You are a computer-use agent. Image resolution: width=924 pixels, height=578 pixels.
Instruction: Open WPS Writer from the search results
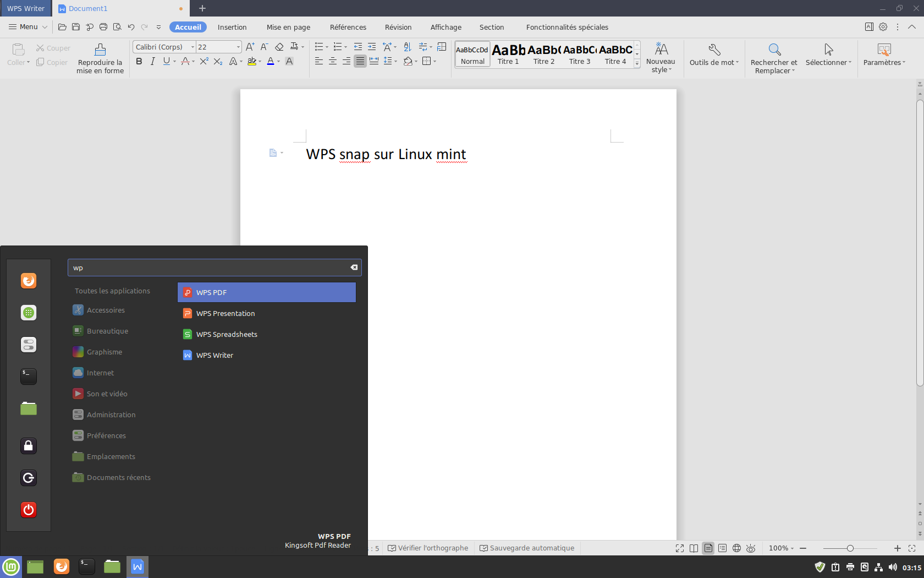coord(267,355)
